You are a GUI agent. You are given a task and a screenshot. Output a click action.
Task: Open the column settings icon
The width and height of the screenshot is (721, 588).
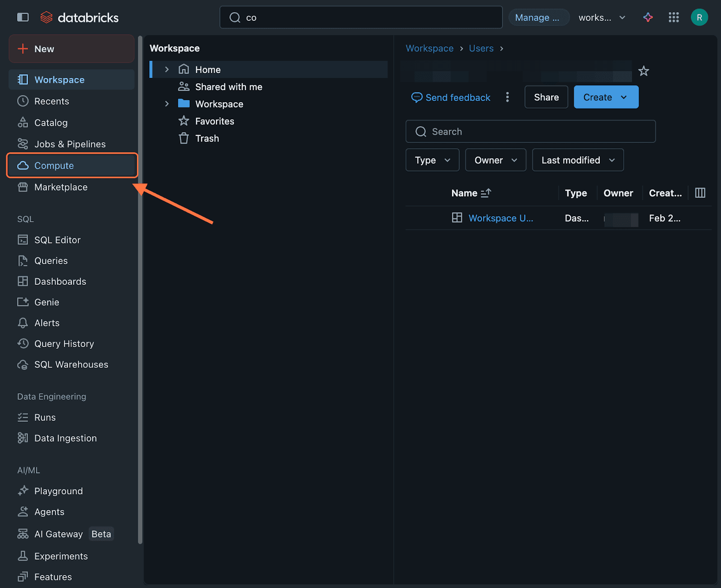700,193
